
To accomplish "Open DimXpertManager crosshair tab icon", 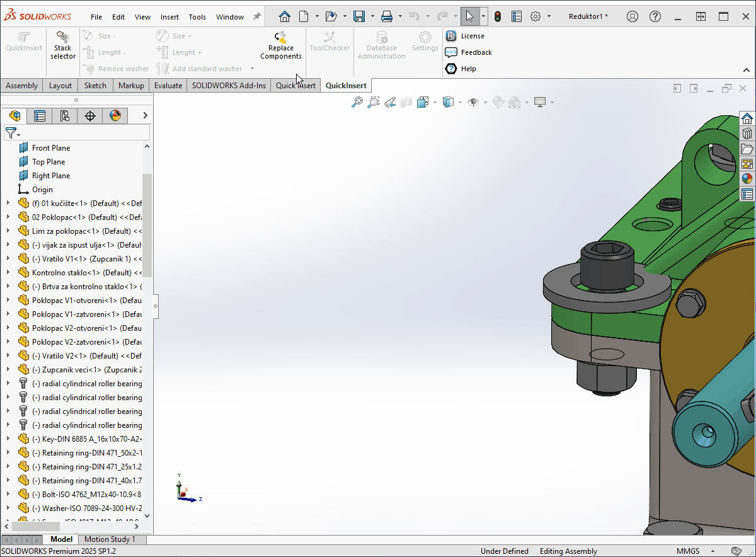I will pos(90,115).
